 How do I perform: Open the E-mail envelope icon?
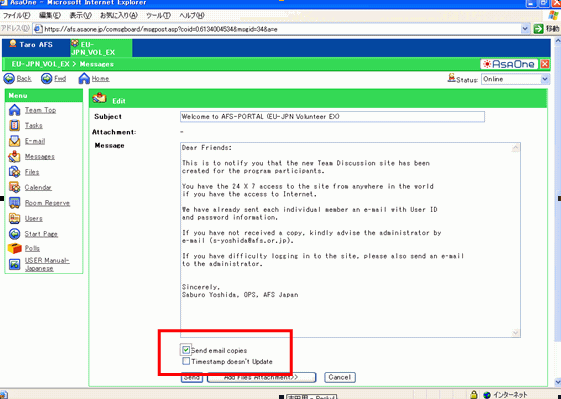coord(14,141)
